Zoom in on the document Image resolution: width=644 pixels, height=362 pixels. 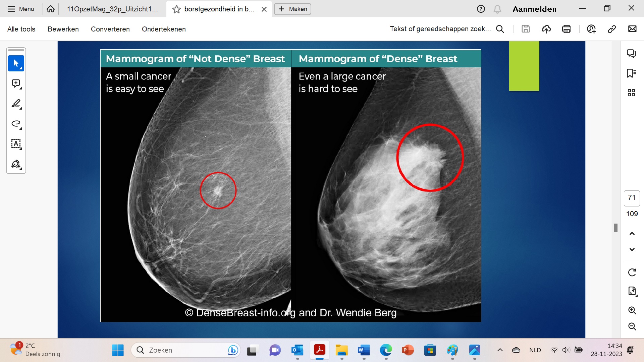pos(632,310)
